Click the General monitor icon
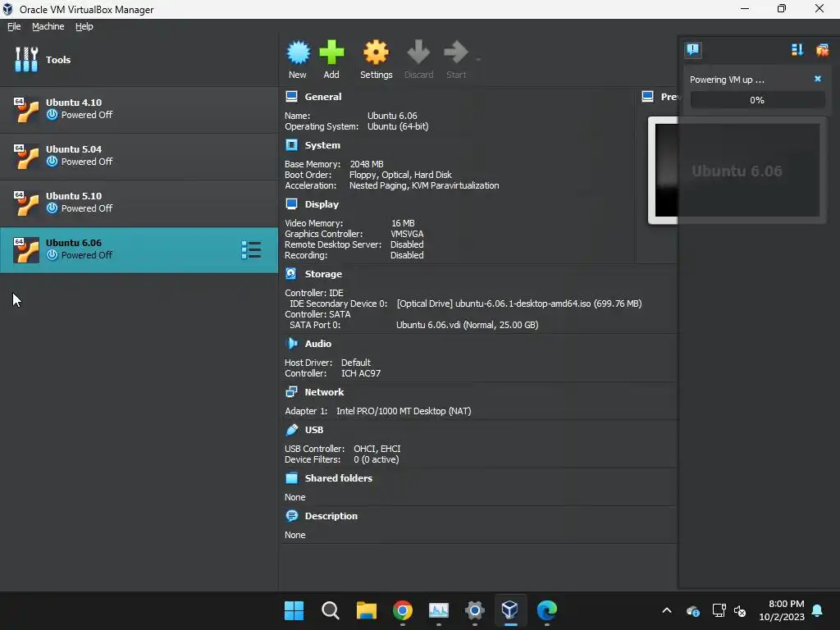 coord(291,97)
